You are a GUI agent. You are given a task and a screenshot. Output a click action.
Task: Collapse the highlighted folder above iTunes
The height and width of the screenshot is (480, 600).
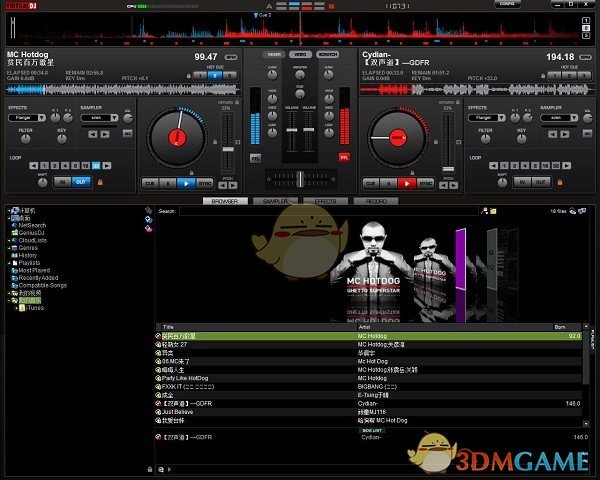click(9, 300)
